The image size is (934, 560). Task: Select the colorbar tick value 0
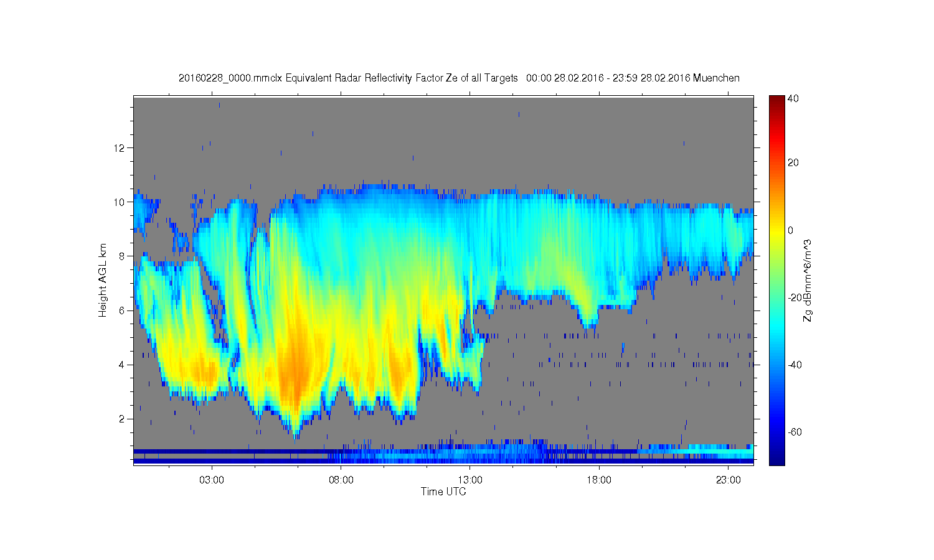[790, 230]
